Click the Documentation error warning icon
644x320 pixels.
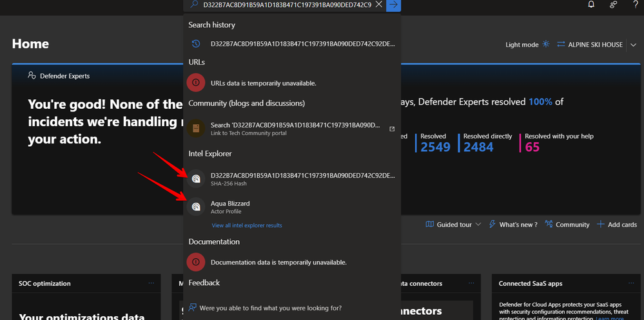point(196,262)
